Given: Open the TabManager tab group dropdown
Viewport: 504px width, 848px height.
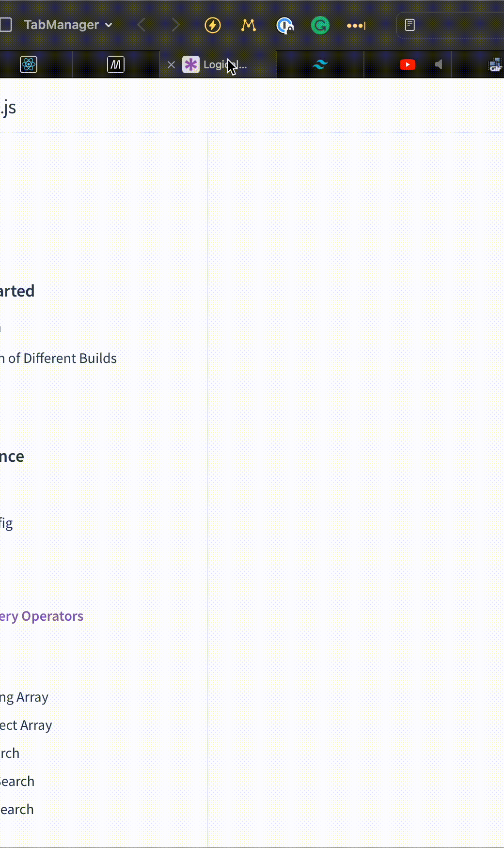Looking at the screenshot, I should [x=68, y=25].
